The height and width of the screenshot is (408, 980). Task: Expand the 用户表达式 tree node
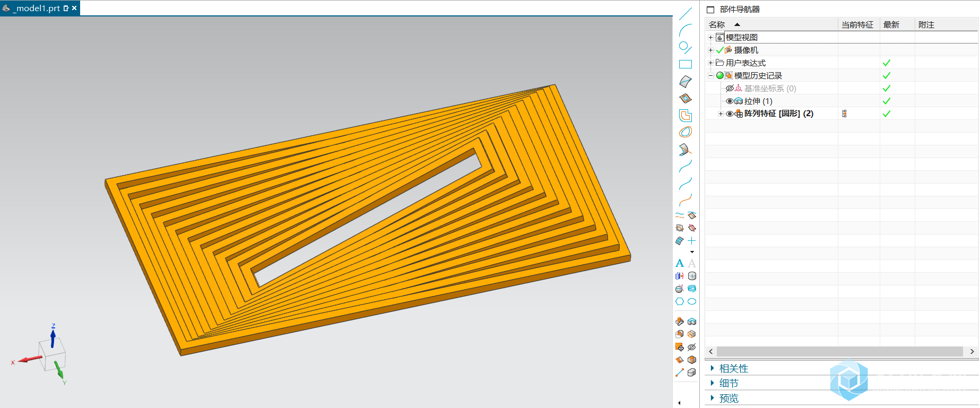(x=710, y=63)
